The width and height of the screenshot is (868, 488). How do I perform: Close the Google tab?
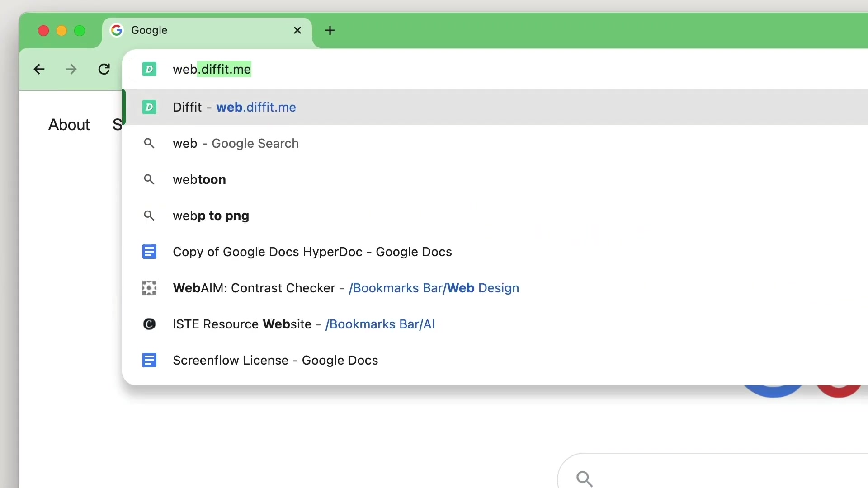[297, 30]
